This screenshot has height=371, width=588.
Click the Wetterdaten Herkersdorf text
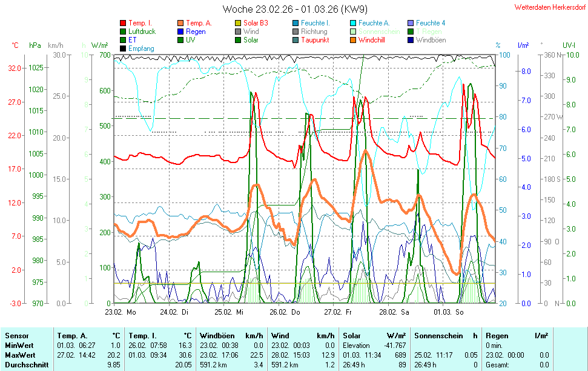pyautogui.click(x=549, y=8)
